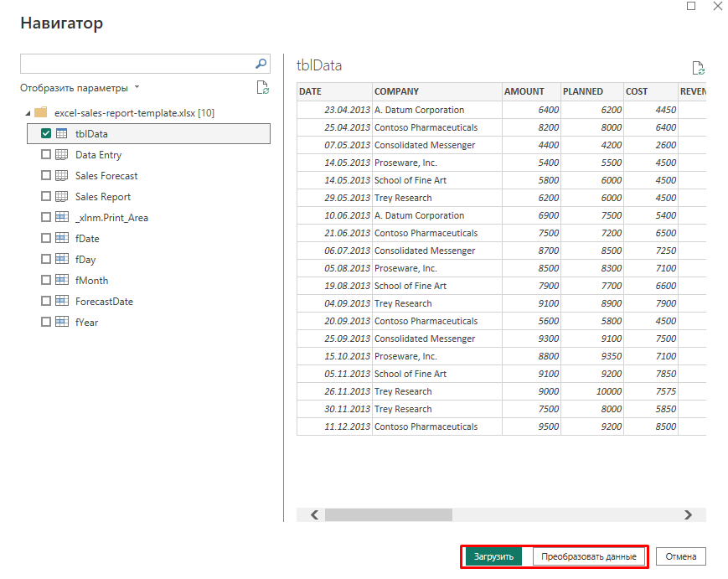
Task: Click the Преобразовать данные button
Action: coord(589,556)
